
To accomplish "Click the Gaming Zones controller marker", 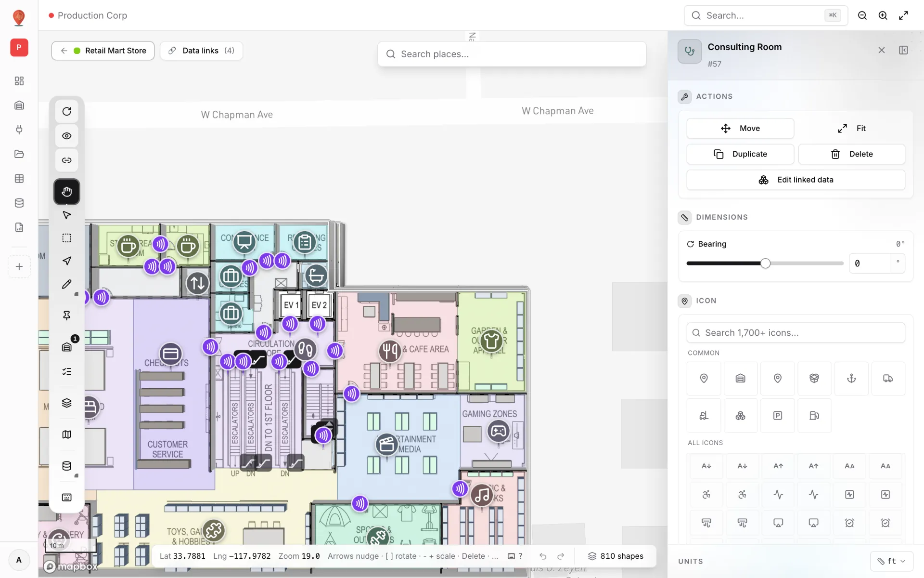I will tap(499, 431).
